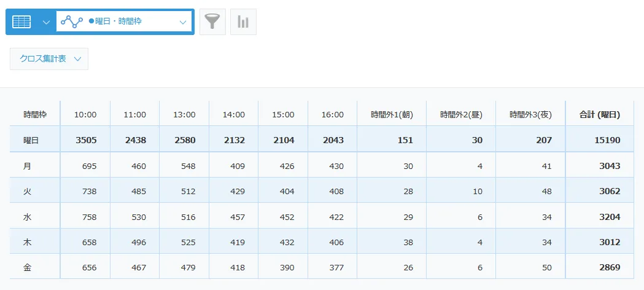
Task: Click the 3505 total for 10:00
Action: coord(86,140)
